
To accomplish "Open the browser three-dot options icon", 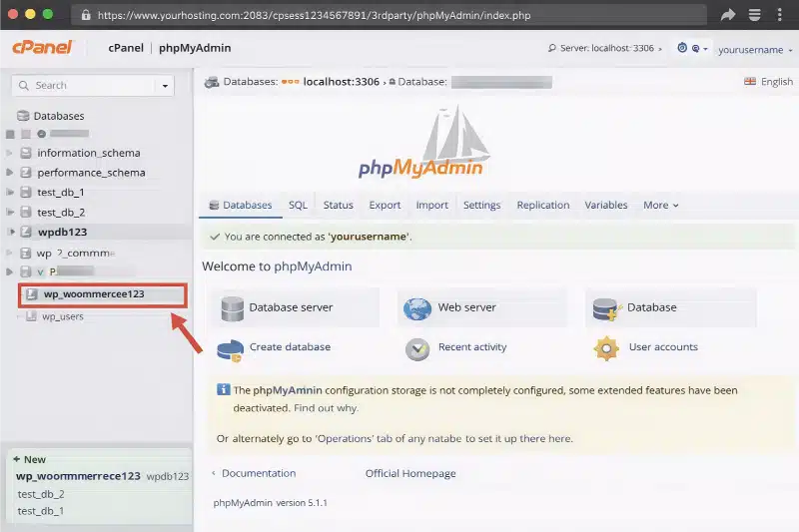I will (780, 15).
